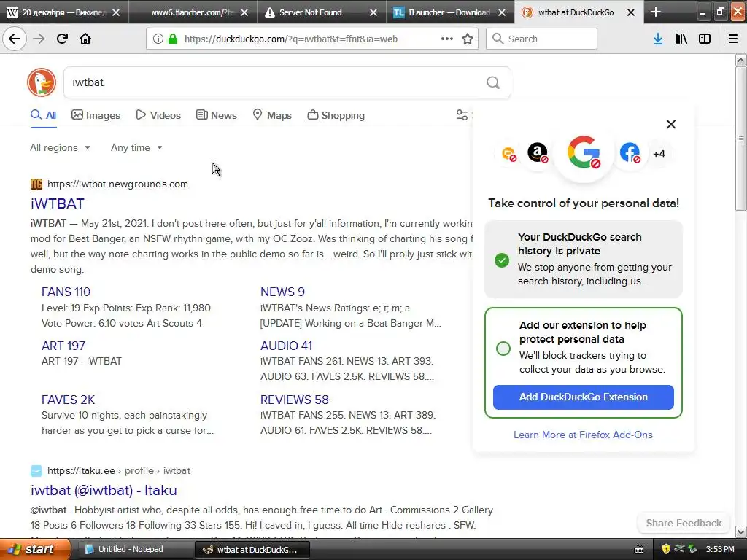Image resolution: width=747 pixels, height=560 pixels.
Task: Click the security shield tray icon
Action: tap(666, 549)
